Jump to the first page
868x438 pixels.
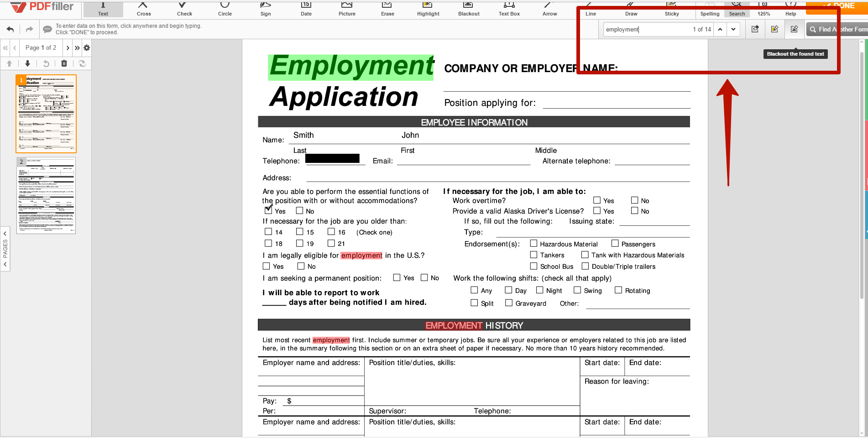pos(5,47)
